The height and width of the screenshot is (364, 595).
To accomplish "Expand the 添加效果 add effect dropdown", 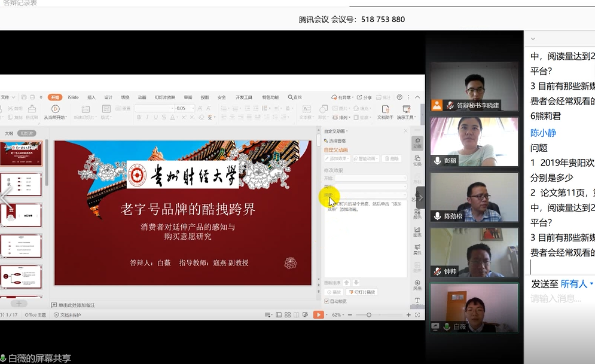I will [337, 158].
